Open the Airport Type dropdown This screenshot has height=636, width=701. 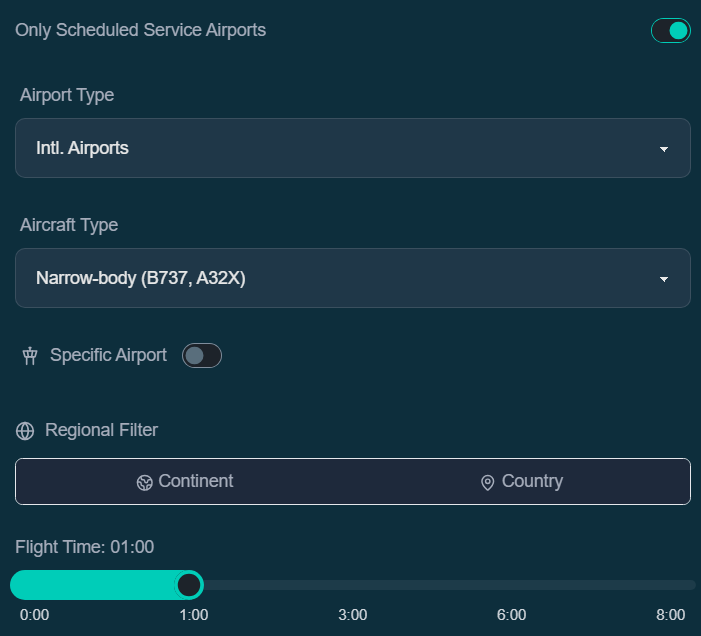click(x=353, y=148)
